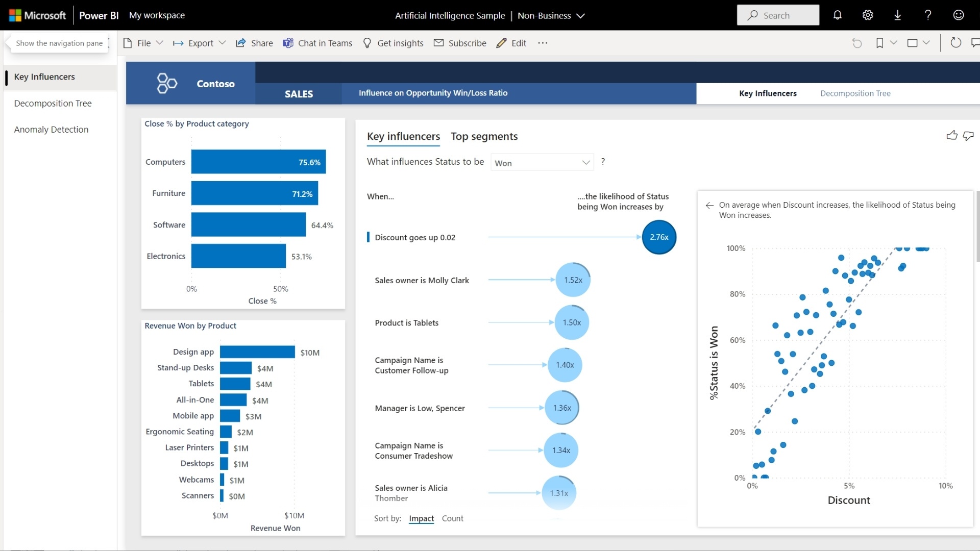The width and height of the screenshot is (980, 551).
Task: Click the download arrow icon
Action: 898,15
